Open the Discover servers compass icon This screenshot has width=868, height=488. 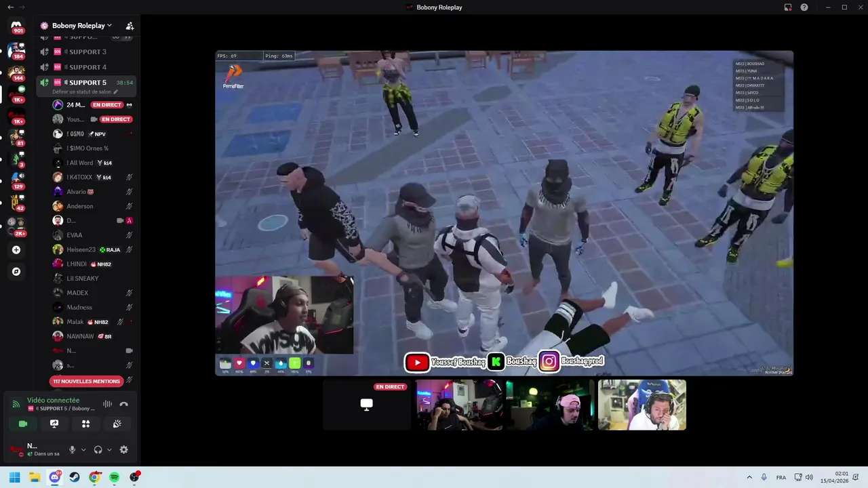[16, 272]
